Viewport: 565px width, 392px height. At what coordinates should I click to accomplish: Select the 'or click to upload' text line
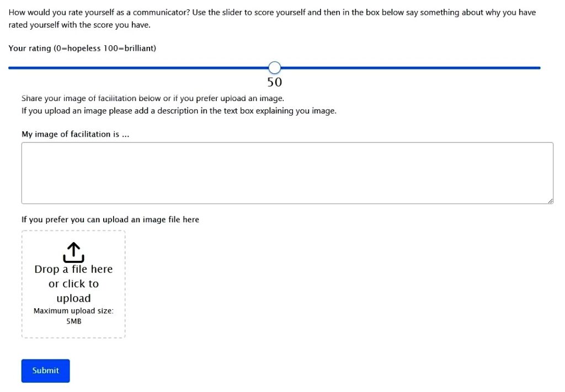(x=73, y=291)
